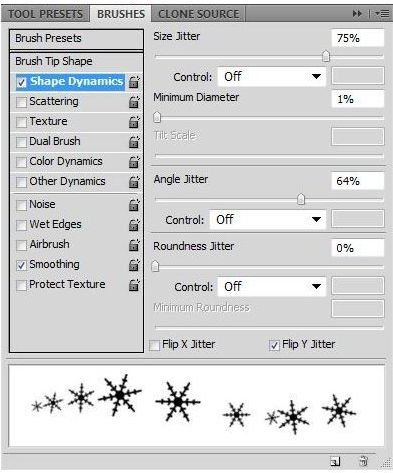
Task: Switch to the Tool Presets tab
Action: [45, 14]
